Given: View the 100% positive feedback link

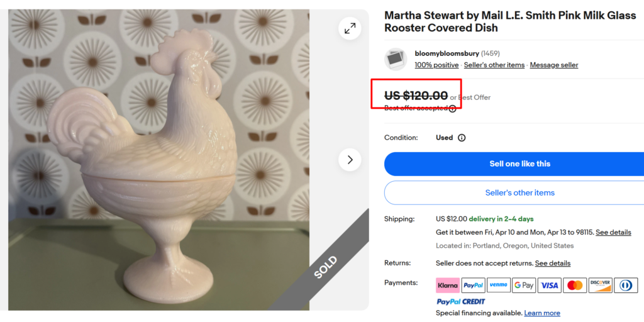Looking at the screenshot, I should point(436,65).
